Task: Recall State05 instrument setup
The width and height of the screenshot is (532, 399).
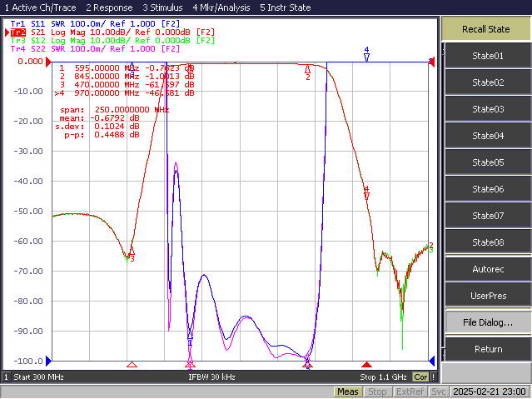Action: [x=488, y=162]
